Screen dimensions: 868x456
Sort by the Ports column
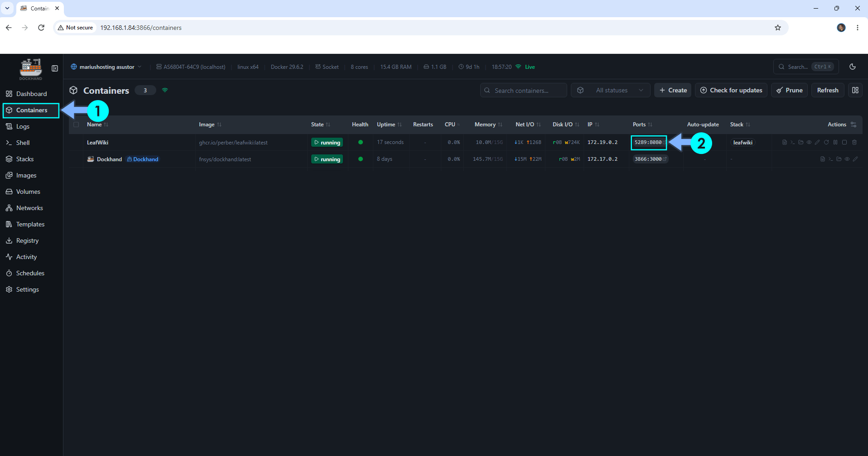tap(642, 125)
